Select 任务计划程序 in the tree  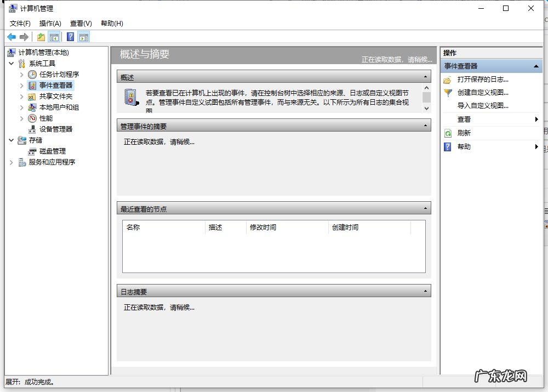coord(59,75)
